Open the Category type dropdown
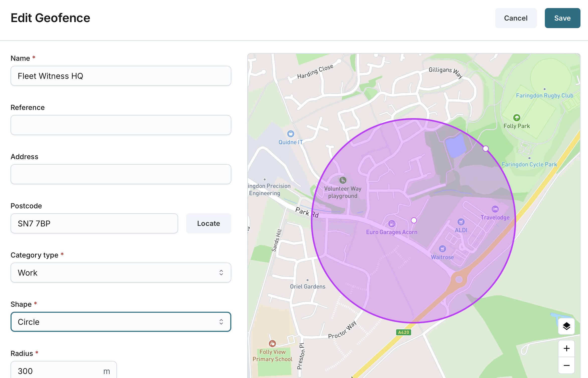The width and height of the screenshot is (588, 378). pos(121,273)
